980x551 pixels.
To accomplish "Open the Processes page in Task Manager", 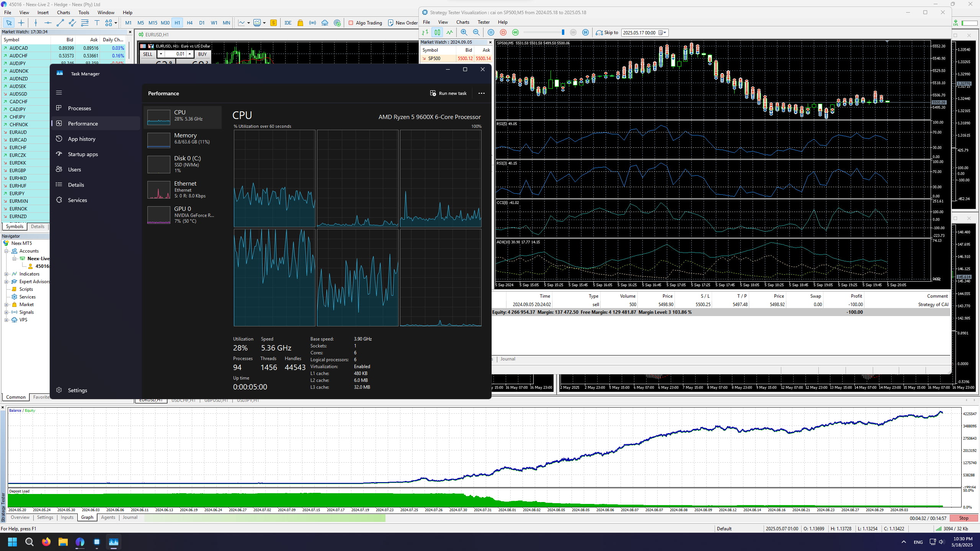I will [x=95, y=108].
